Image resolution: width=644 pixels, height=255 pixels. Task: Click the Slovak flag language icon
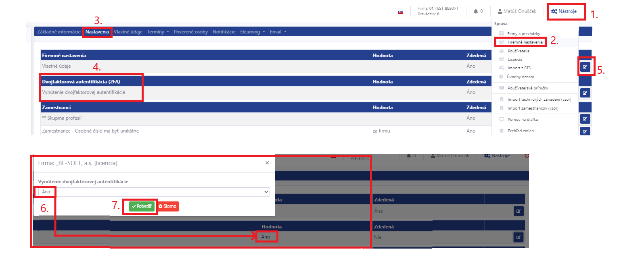pyautogui.click(x=401, y=12)
